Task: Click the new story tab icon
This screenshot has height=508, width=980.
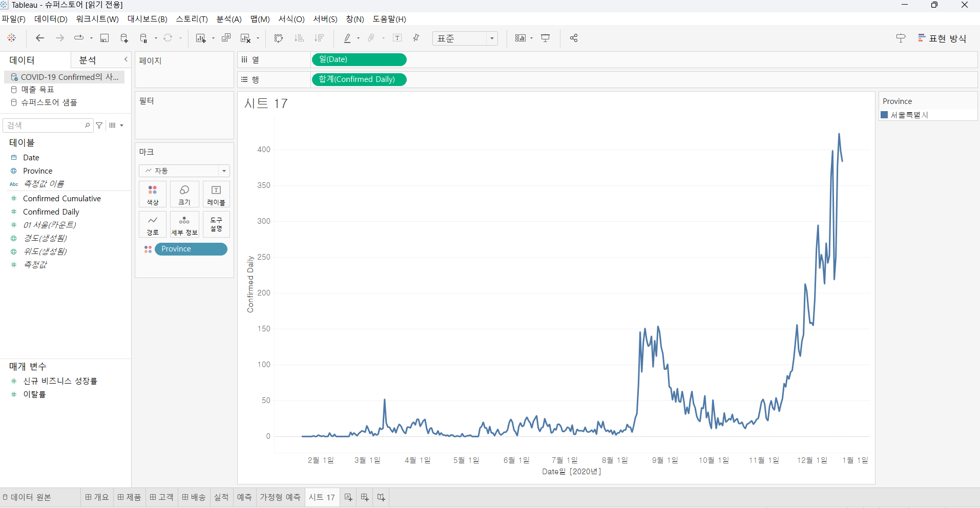Action: [381, 497]
